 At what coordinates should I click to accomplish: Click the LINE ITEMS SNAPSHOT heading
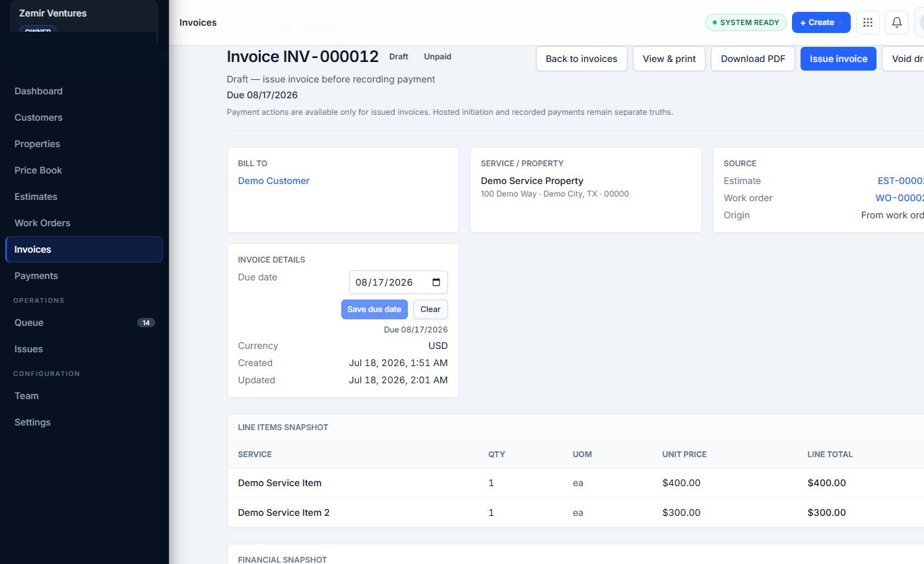tap(283, 427)
